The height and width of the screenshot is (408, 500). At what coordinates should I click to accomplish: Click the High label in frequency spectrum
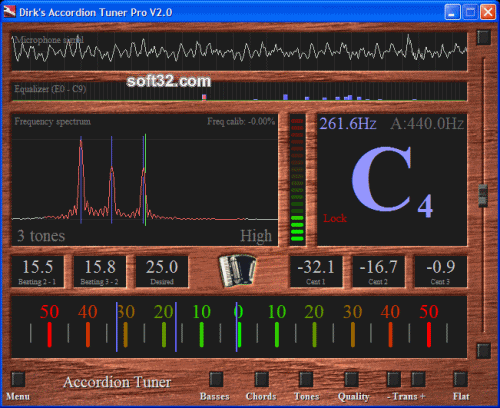[256, 236]
